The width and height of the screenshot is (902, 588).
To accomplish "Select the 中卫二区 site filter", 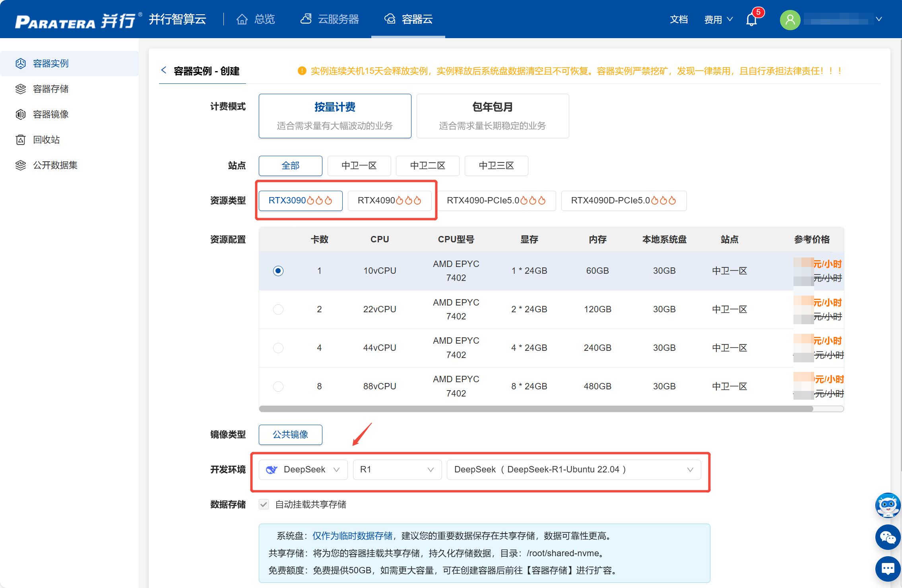I will (x=428, y=166).
